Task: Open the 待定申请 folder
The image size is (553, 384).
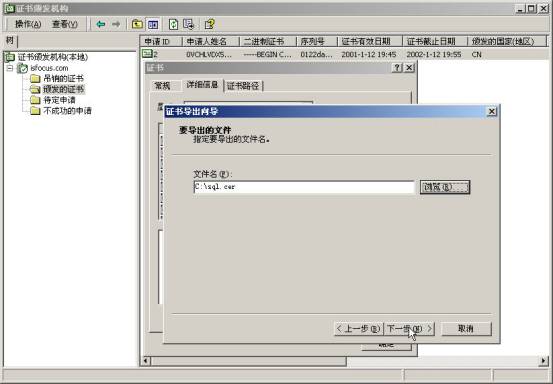Action: click(x=59, y=100)
